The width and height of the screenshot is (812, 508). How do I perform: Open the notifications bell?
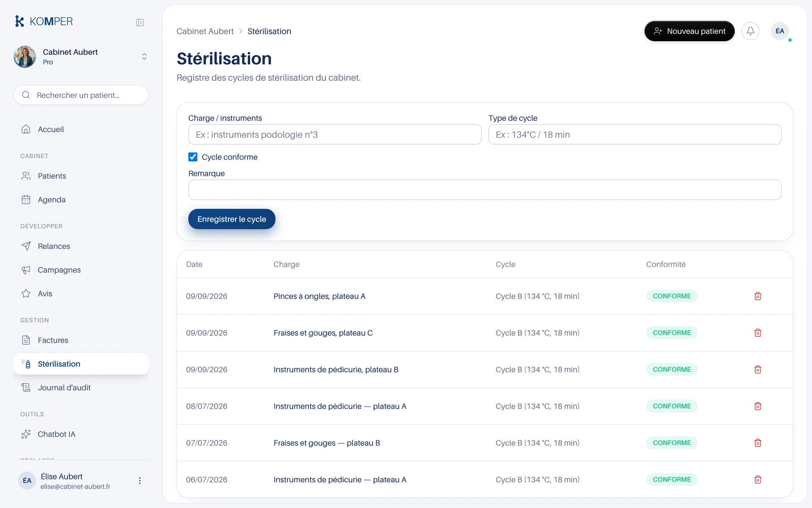[751, 31]
